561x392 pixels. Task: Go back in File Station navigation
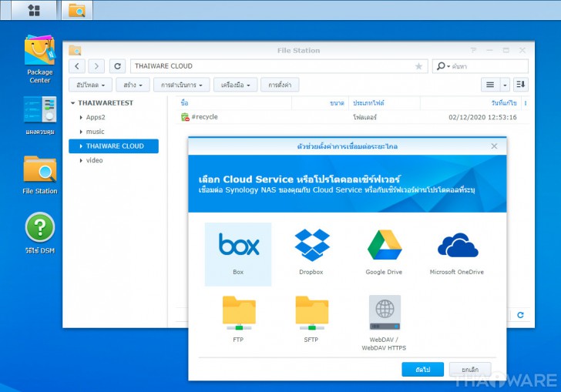coord(77,66)
